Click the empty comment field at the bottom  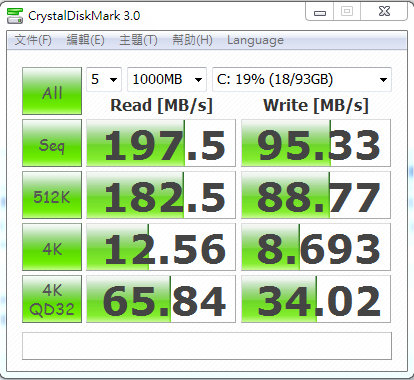[x=207, y=346]
